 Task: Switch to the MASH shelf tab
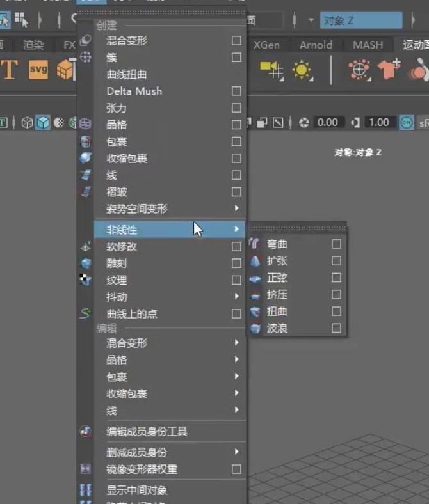coord(368,45)
